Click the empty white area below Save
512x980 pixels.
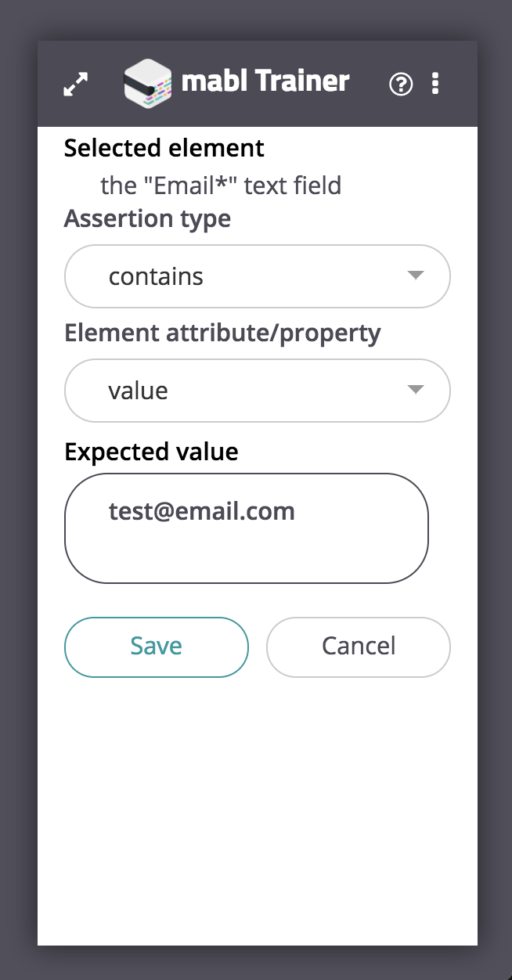(257, 806)
